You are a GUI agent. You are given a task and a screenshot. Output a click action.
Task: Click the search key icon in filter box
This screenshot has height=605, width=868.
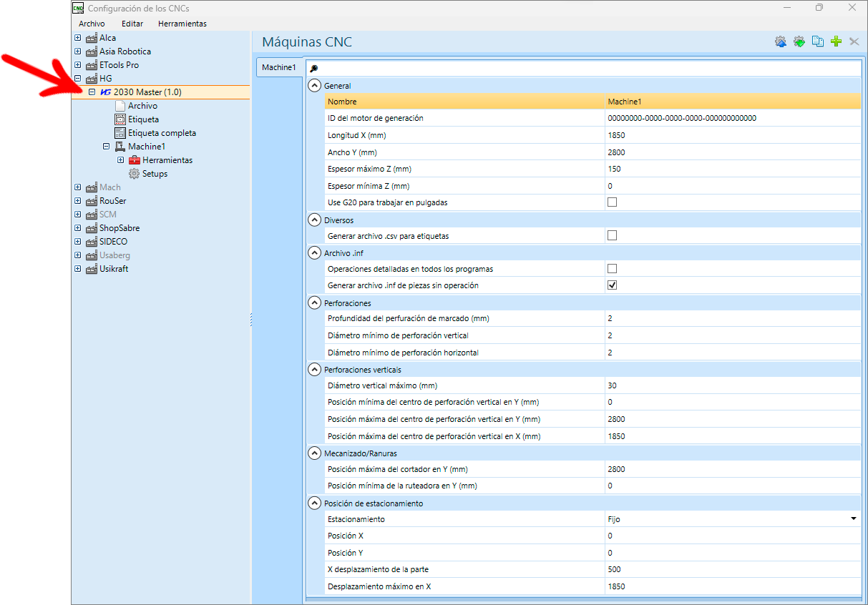coord(313,69)
